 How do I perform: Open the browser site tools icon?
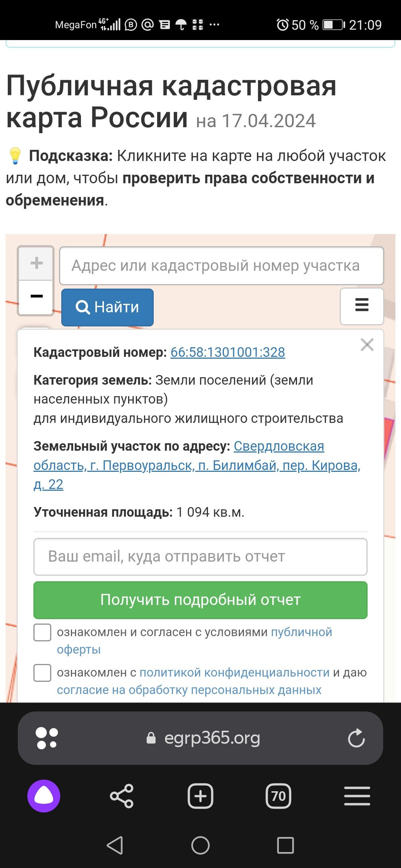pos(46,738)
